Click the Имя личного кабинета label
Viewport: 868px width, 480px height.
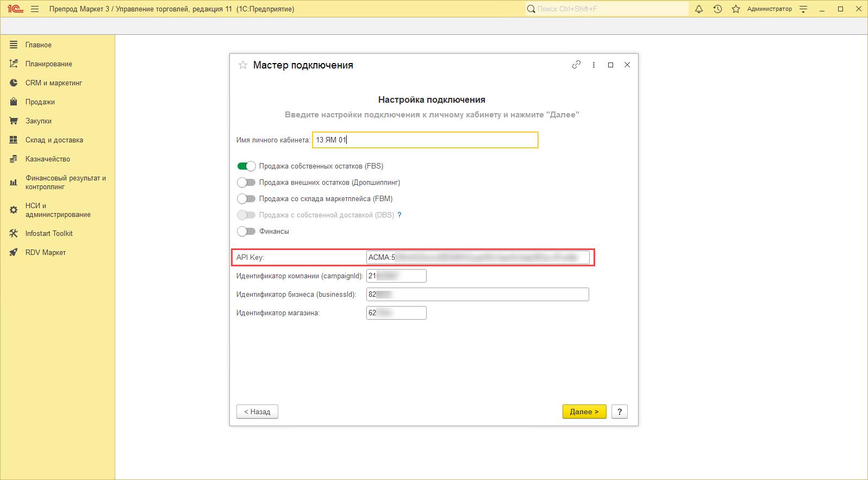pos(273,140)
